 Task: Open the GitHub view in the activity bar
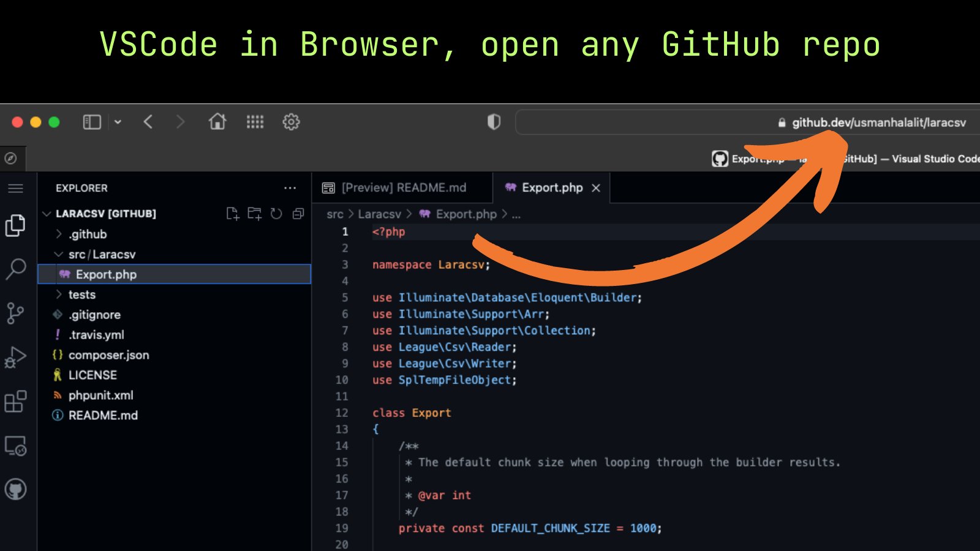click(x=16, y=489)
